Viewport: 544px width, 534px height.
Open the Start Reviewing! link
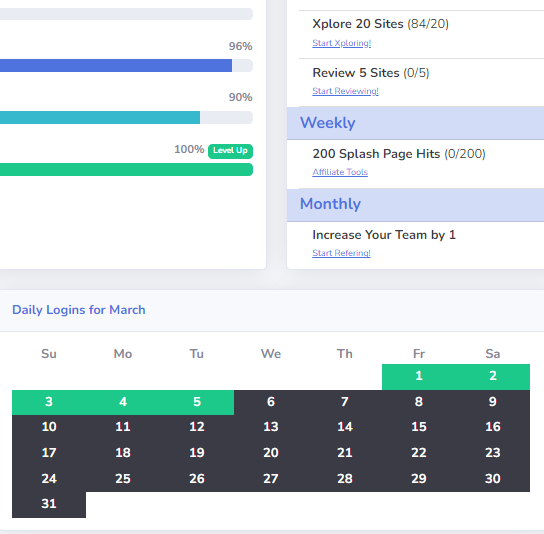point(345,91)
